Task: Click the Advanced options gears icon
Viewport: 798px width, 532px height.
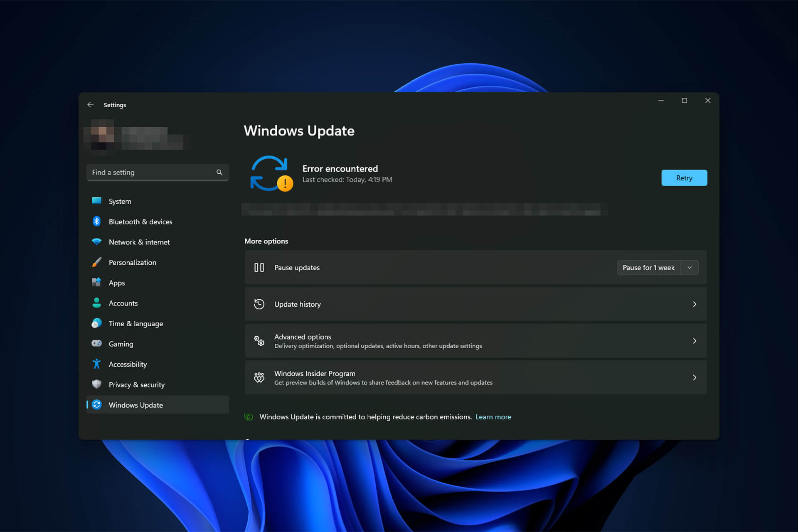Action: point(259,341)
